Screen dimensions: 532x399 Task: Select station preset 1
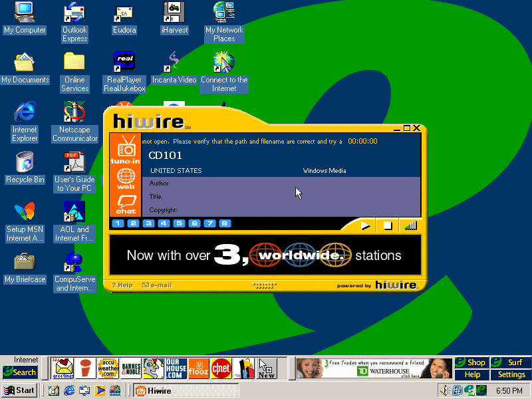tap(118, 223)
